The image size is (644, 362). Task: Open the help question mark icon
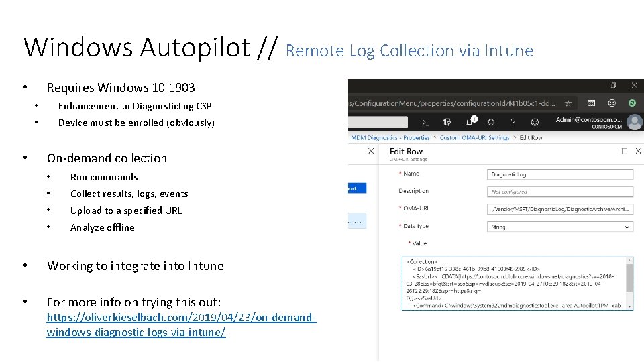[x=513, y=122]
